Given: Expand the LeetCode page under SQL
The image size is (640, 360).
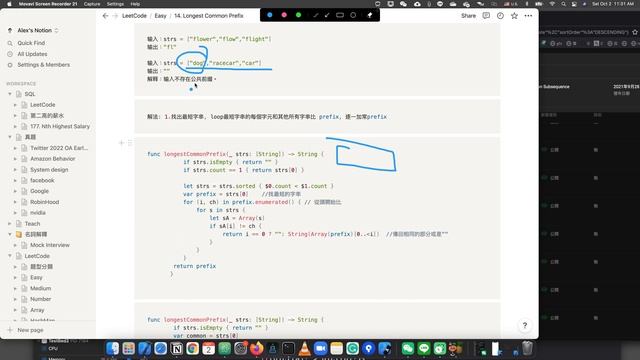Looking at the screenshot, I should pos(16,105).
